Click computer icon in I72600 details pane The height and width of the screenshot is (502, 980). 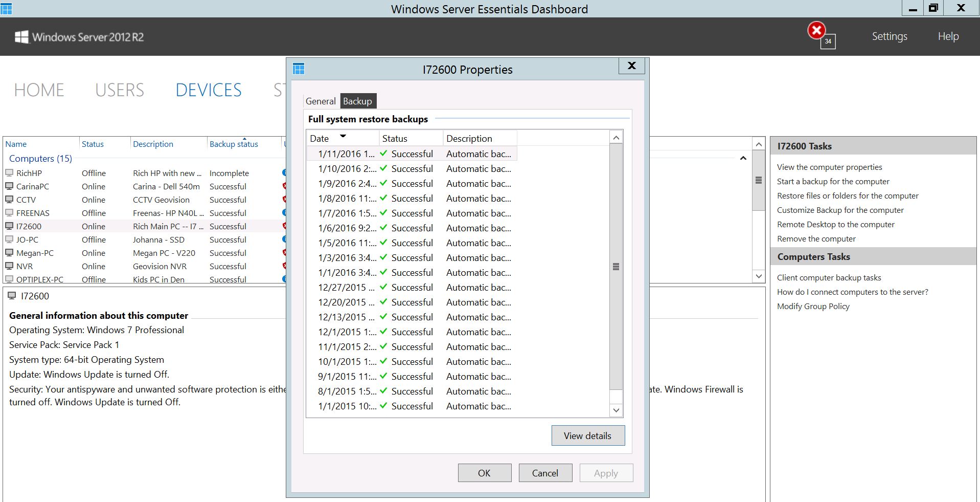click(12, 296)
